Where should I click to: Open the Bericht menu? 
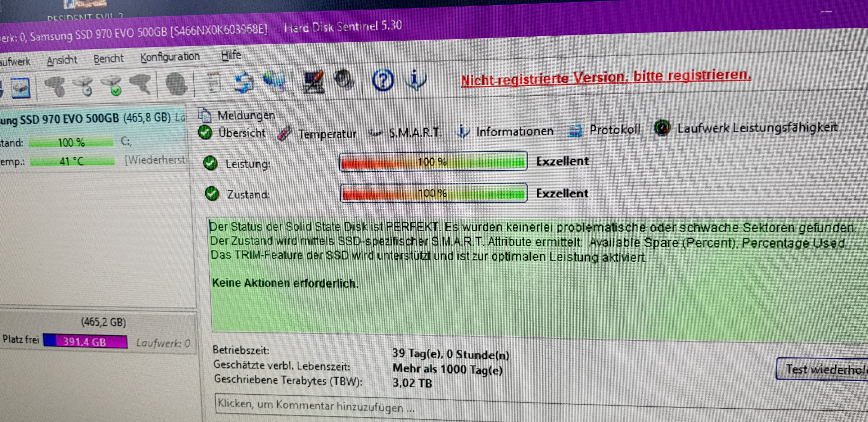click(108, 59)
